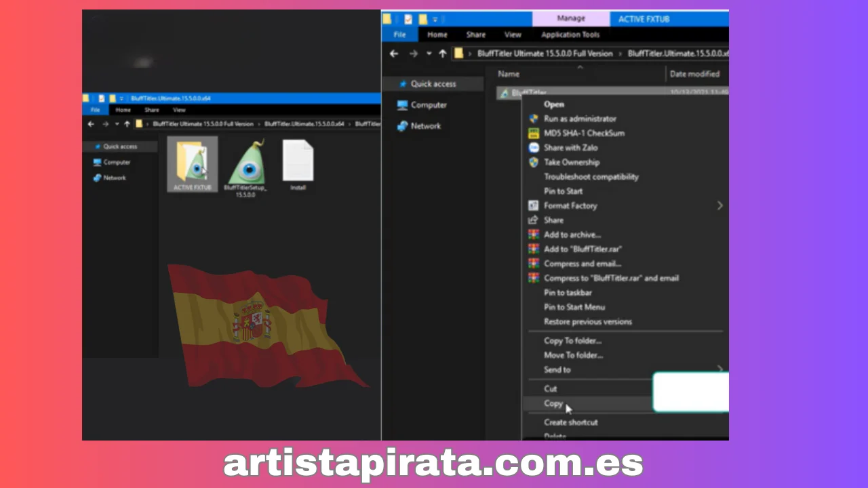Click the WinRAR icon beside Add to archive
Screen dimensions: 868x488
pyautogui.click(x=534, y=235)
